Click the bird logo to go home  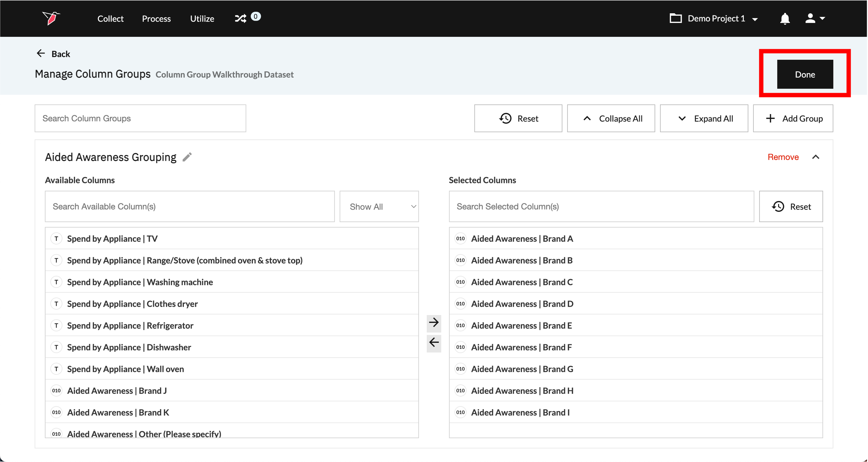click(51, 18)
